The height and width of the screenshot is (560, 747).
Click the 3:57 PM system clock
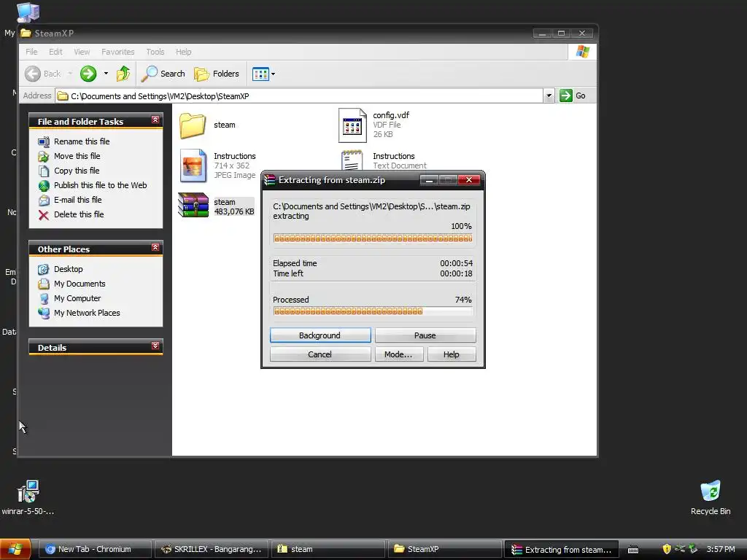tap(721, 549)
